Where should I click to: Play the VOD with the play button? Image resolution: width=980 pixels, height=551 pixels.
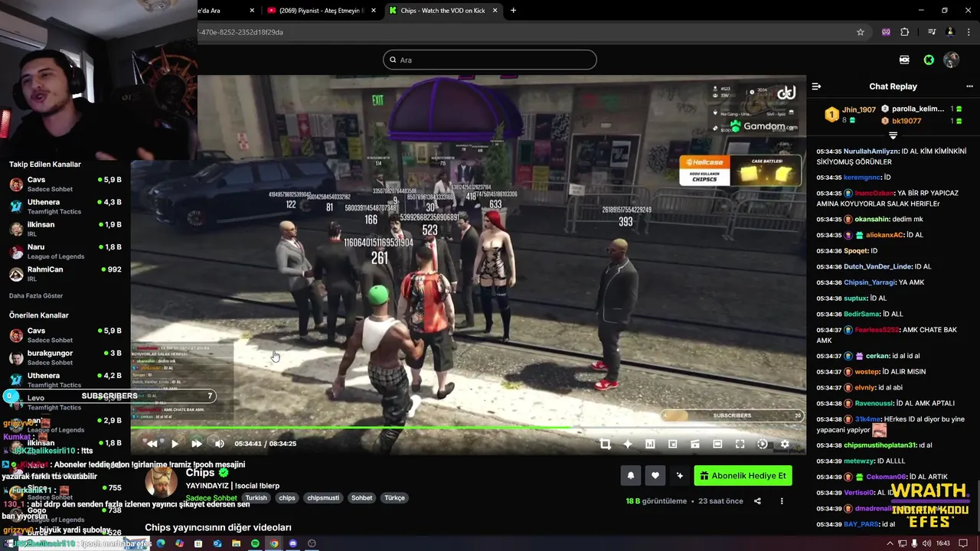[175, 444]
